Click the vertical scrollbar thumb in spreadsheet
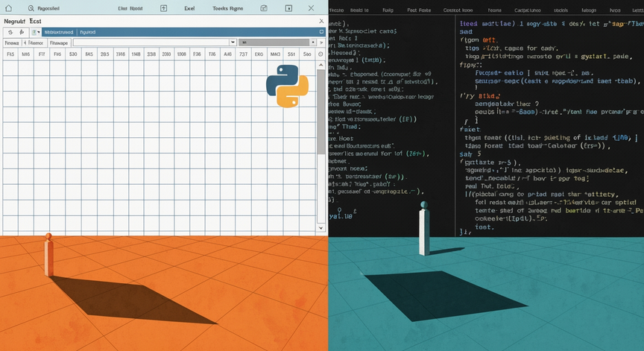The height and width of the screenshot is (351, 644). [321, 112]
